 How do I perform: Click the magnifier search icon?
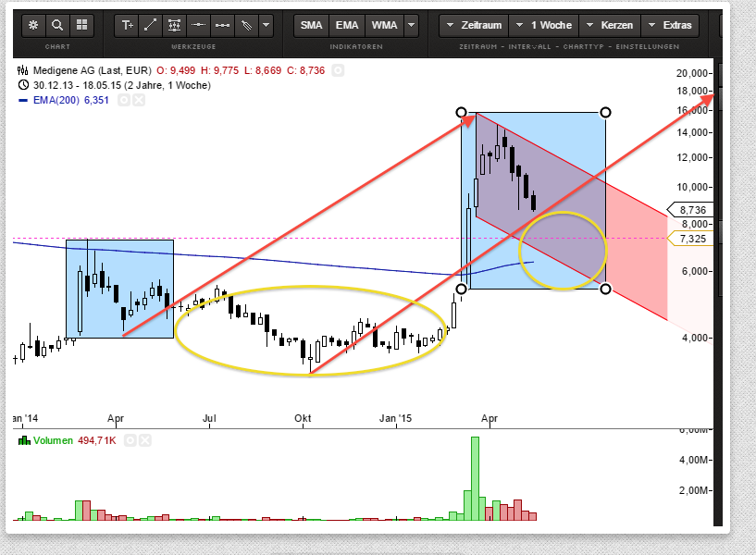pos(57,25)
